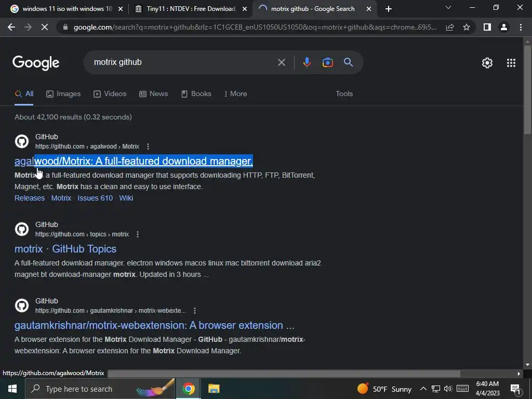This screenshot has width=532, height=399.
Task: Click the motrix github search field
Action: click(x=183, y=62)
